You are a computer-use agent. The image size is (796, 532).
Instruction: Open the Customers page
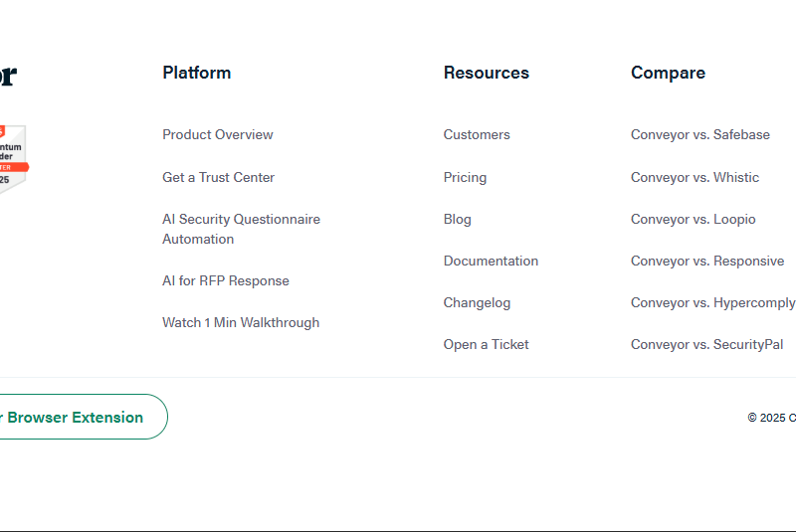coord(476,134)
